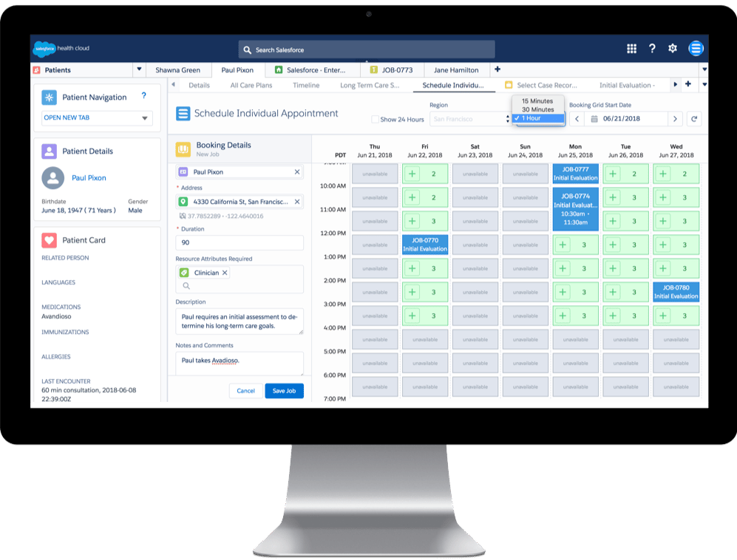The width and height of the screenshot is (737, 560).
Task: Click the search magnifier icon
Action: pos(247,49)
